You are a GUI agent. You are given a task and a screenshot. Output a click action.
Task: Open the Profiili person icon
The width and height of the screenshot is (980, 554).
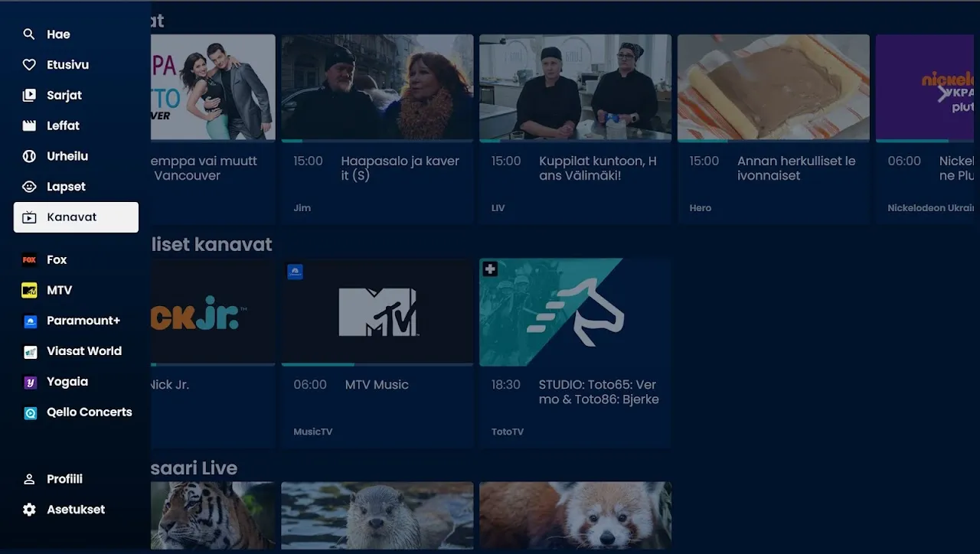coord(29,479)
